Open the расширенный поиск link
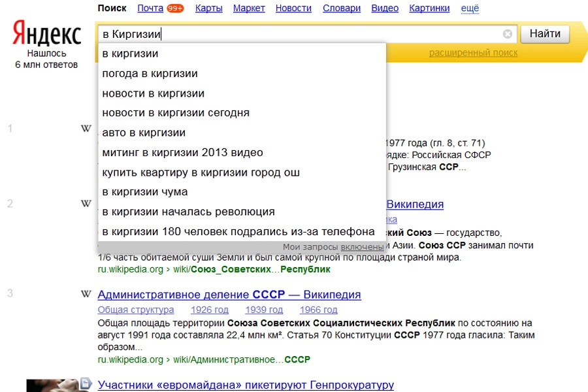Viewport: 588px width, 392px height. pyautogui.click(x=473, y=53)
